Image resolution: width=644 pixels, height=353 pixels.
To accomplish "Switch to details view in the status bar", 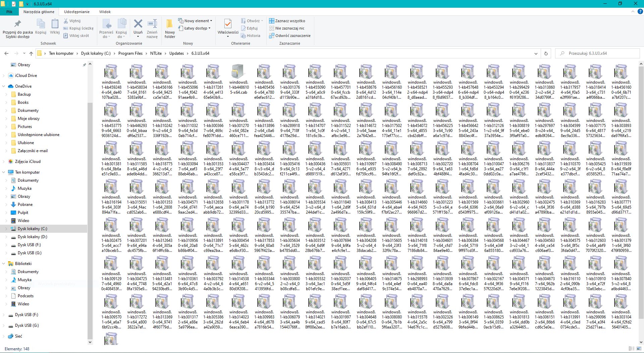I will (632, 349).
